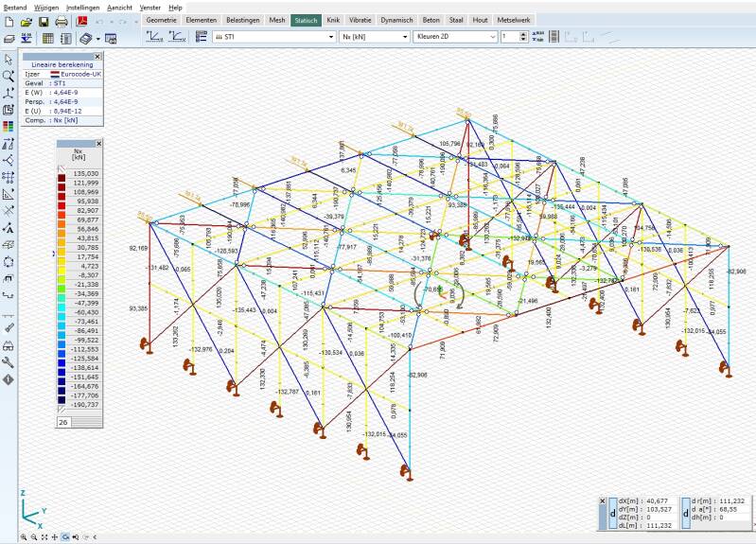This screenshot has width=756, height=544.
Task: Open the Venster menu
Action: coord(149,8)
